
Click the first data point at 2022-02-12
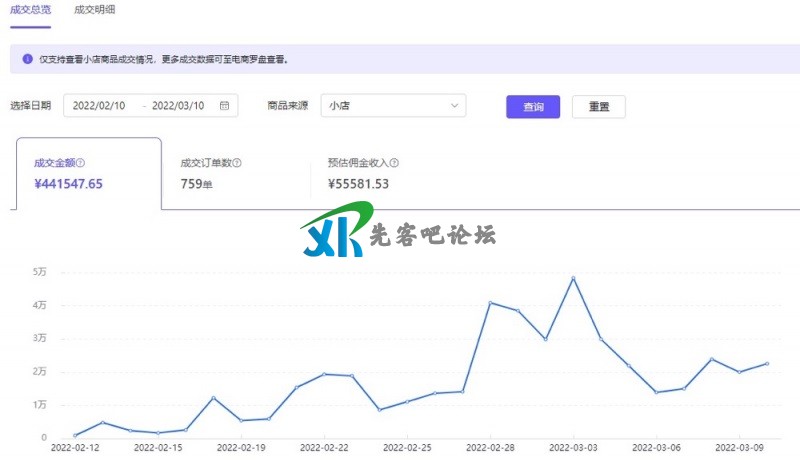pos(75,435)
